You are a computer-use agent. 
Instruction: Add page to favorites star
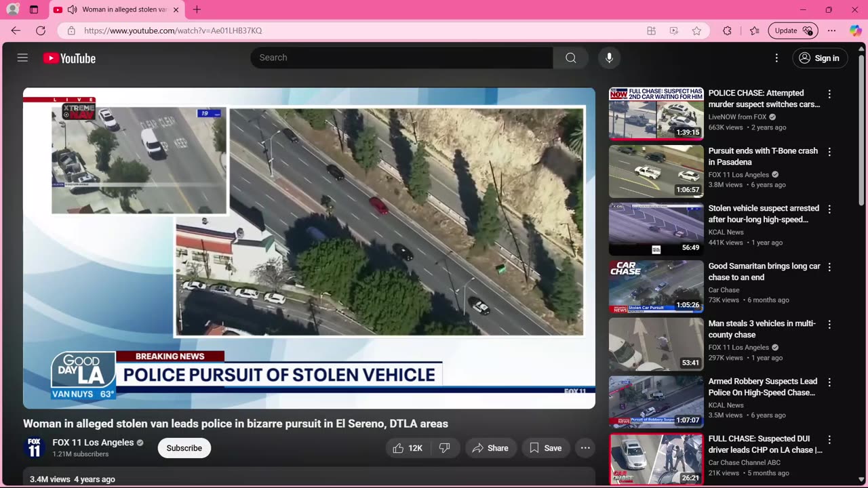point(696,30)
